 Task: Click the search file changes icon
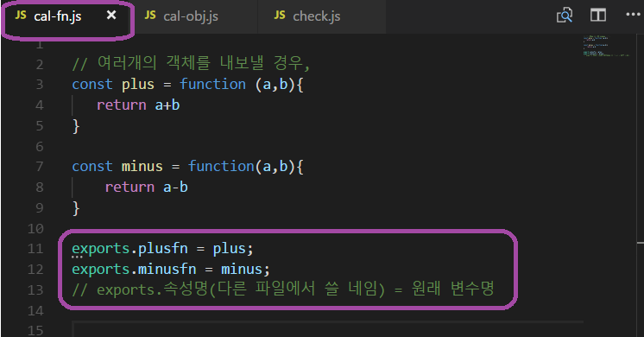(x=565, y=16)
